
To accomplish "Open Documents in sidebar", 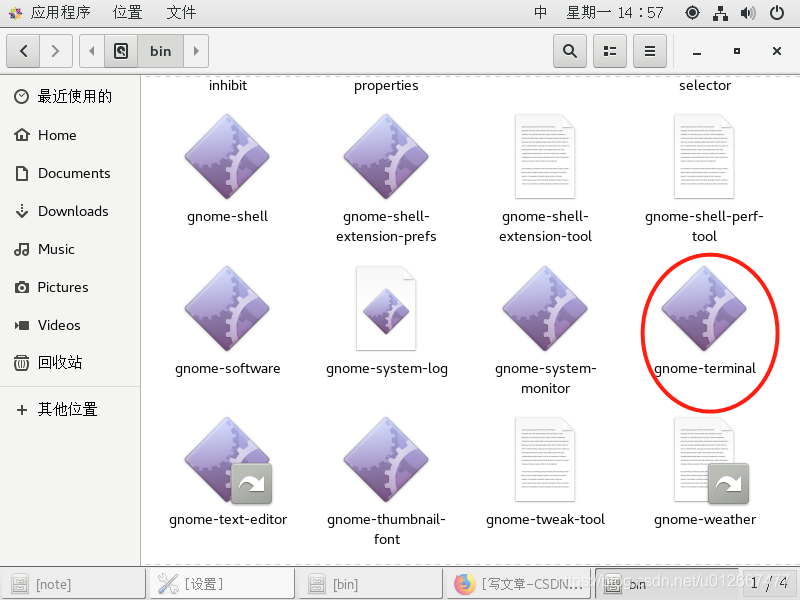I will click(x=70, y=173).
